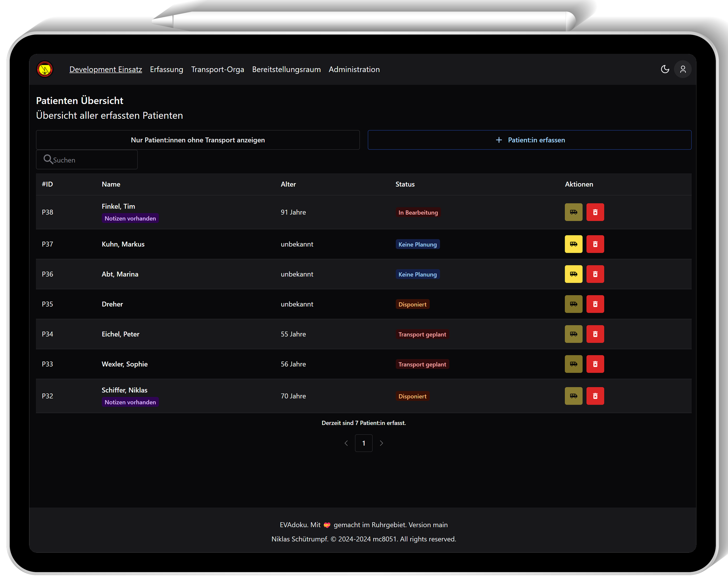Click Transport geplant badge for Wexler, Sophie
The image size is (728, 581).
pyautogui.click(x=422, y=364)
